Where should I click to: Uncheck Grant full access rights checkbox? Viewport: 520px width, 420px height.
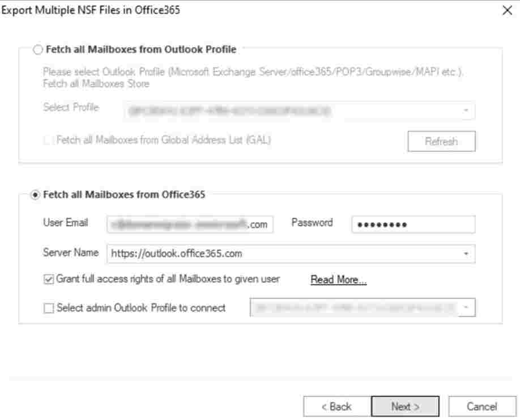(49, 279)
